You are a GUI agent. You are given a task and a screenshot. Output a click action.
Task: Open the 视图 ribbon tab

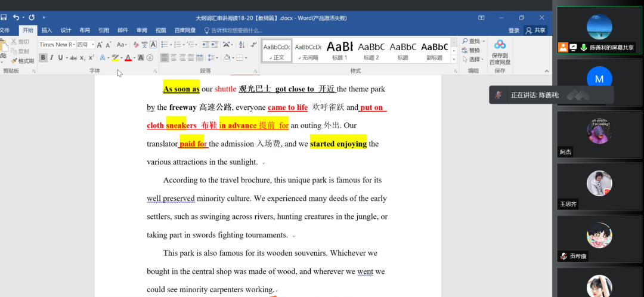click(x=160, y=30)
